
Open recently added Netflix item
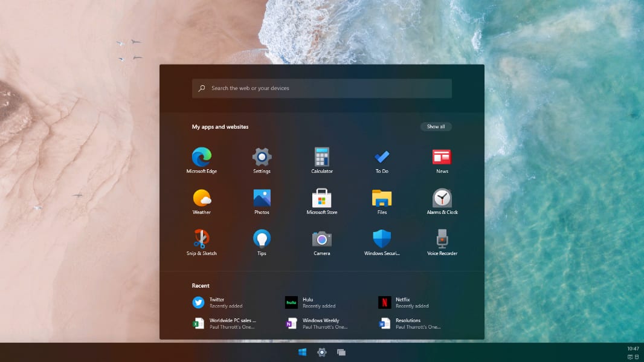point(405,302)
